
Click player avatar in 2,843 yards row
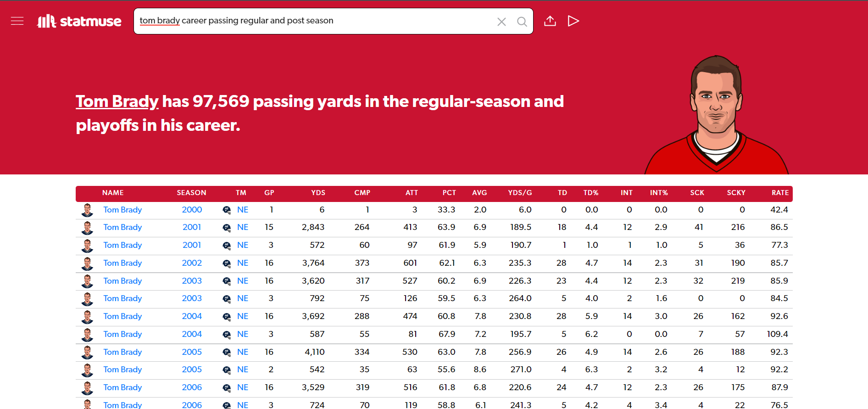tap(87, 228)
